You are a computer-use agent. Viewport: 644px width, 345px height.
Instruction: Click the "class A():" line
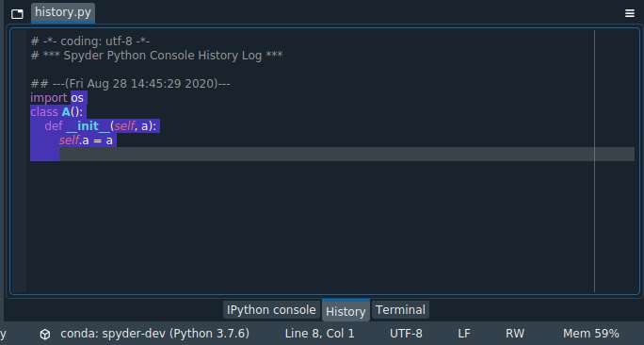[56, 112]
